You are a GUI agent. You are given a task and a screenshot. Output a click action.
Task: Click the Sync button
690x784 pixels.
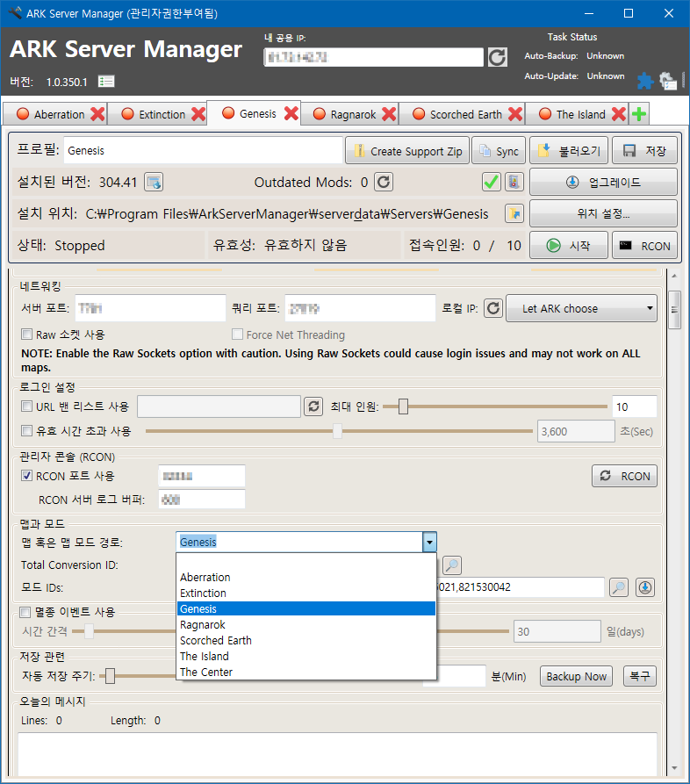coord(499,150)
